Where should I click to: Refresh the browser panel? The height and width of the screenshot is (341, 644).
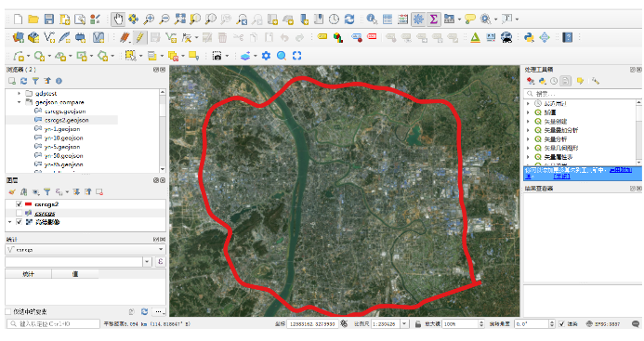pos(24,81)
